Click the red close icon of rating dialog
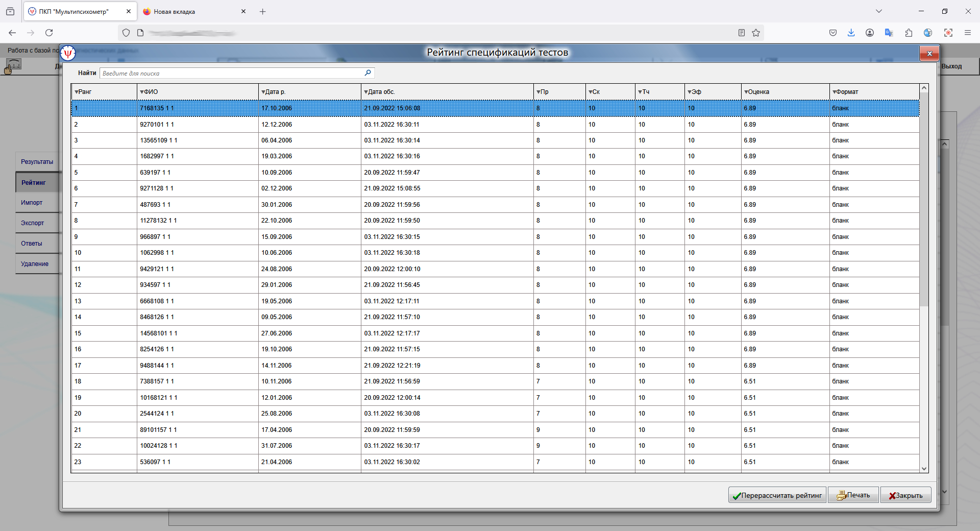Image resolution: width=980 pixels, height=531 pixels. tap(929, 54)
